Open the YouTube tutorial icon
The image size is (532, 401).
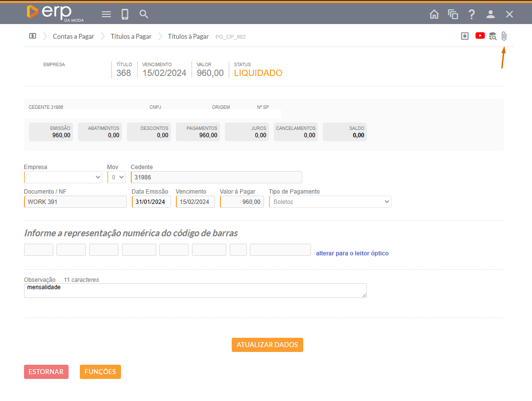click(480, 36)
